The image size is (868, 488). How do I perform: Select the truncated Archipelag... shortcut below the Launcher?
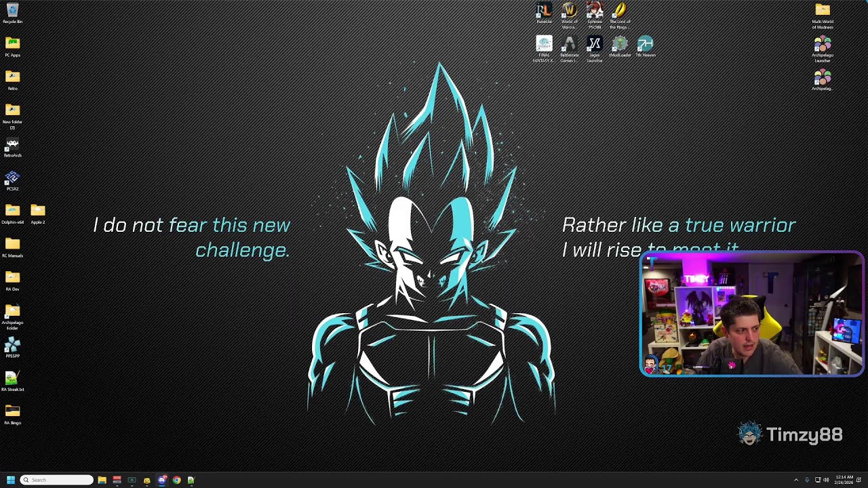(823, 80)
